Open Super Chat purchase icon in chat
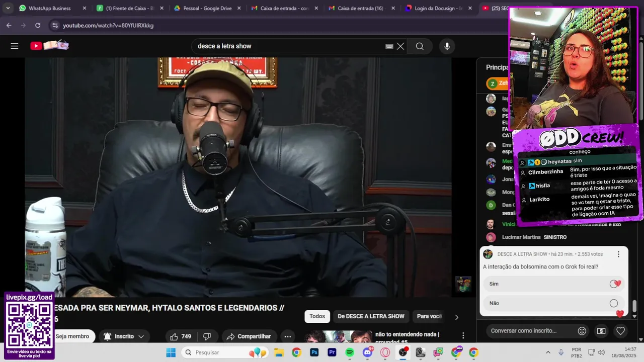644x362 pixels. pos(601,331)
